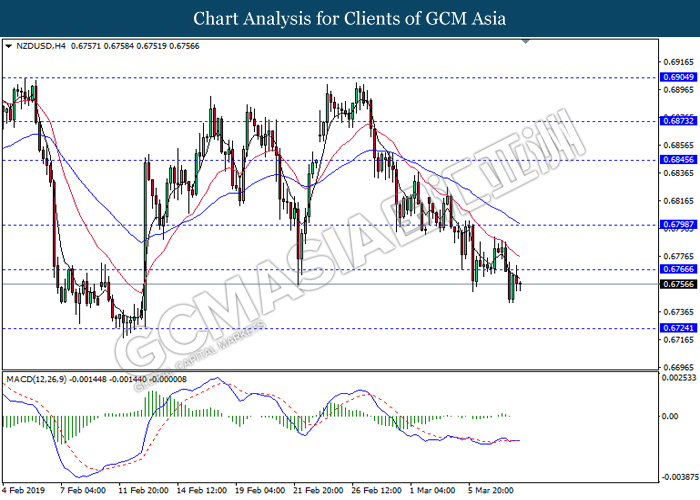Click the MACD(12,26,9) indicator label
Screen dimensions: 700x500
(x=38, y=381)
